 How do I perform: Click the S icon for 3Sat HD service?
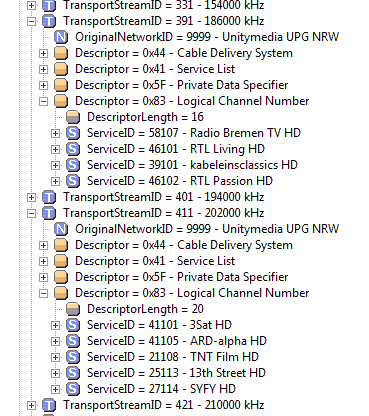pos(73,325)
